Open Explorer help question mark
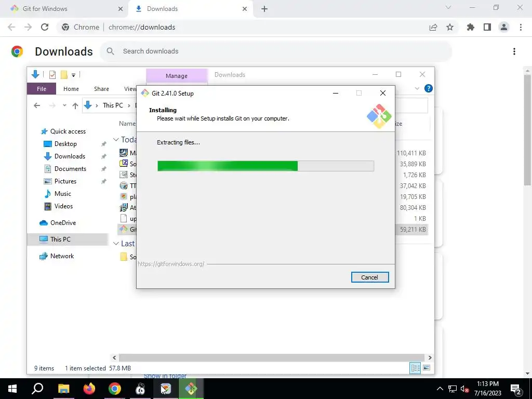Viewport: 532px width, 399px height. click(x=428, y=88)
